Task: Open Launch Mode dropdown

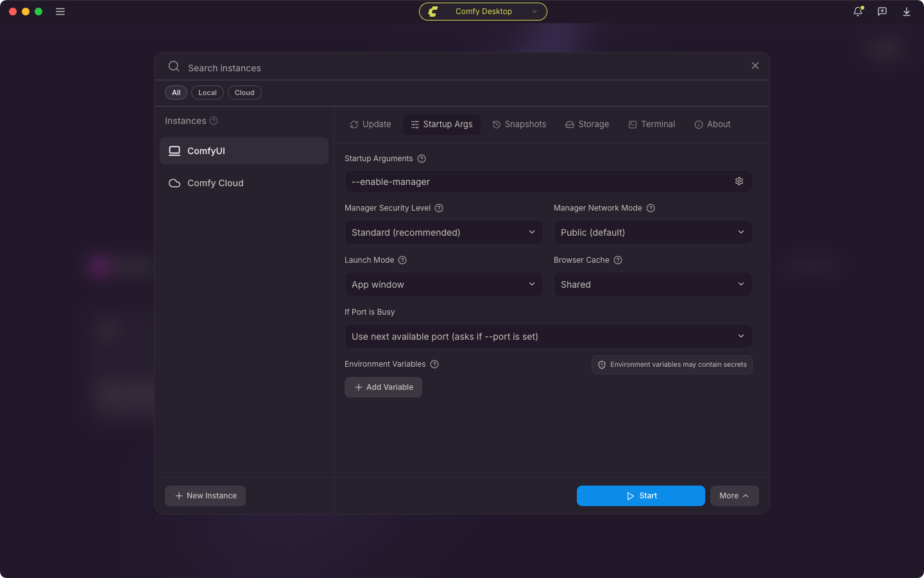Action: (x=444, y=285)
